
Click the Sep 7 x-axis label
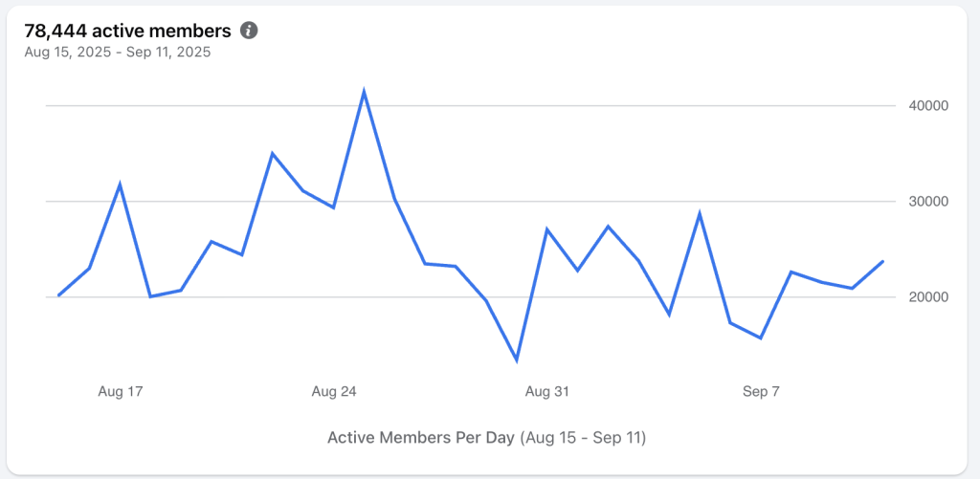pos(761,391)
